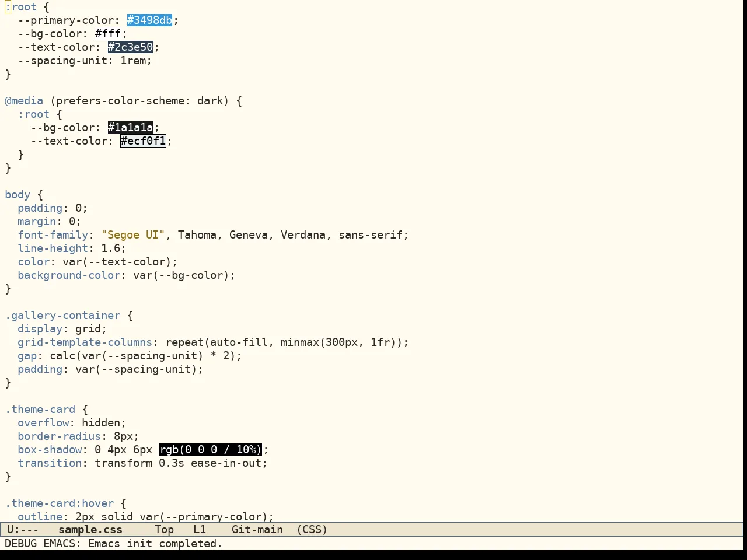Click the overflow: hidden declaration
Image resolution: width=747 pixels, height=560 pixels.
click(72, 423)
